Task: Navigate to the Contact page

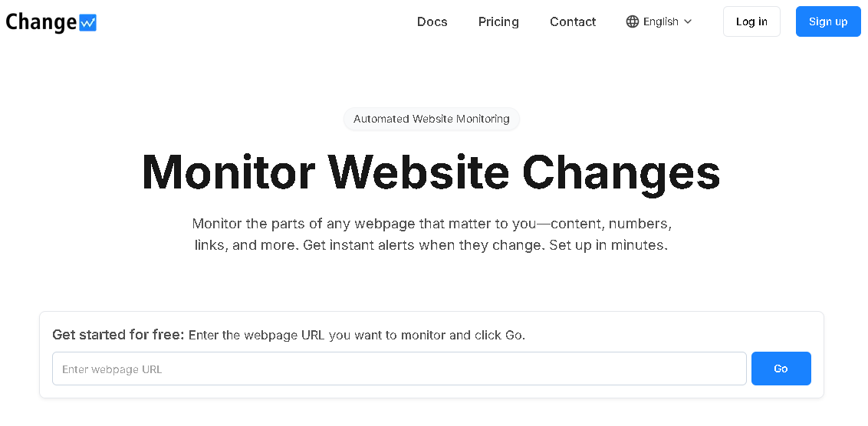Action: pyautogui.click(x=573, y=21)
